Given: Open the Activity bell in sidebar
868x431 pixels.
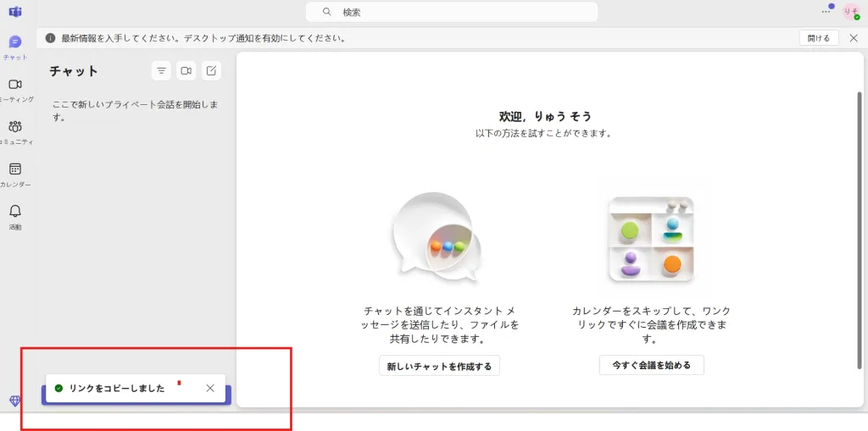Looking at the screenshot, I should tap(15, 217).
